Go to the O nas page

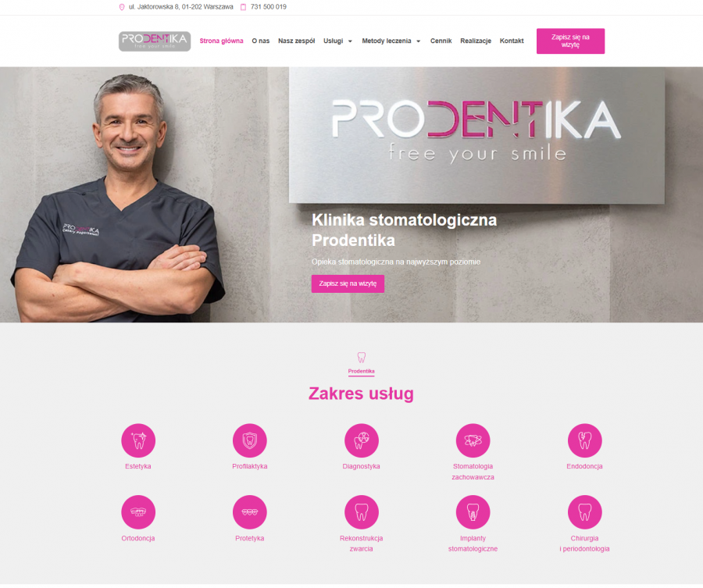[260, 41]
